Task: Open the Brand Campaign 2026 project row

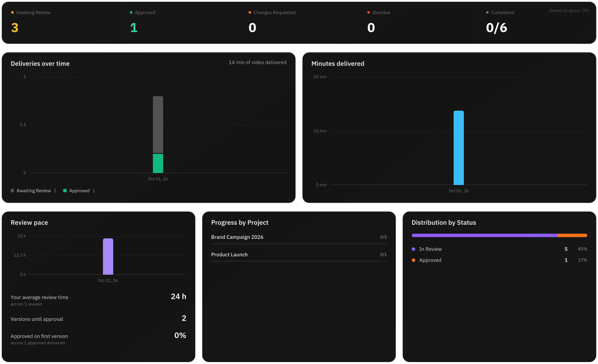Action: [299, 239]
